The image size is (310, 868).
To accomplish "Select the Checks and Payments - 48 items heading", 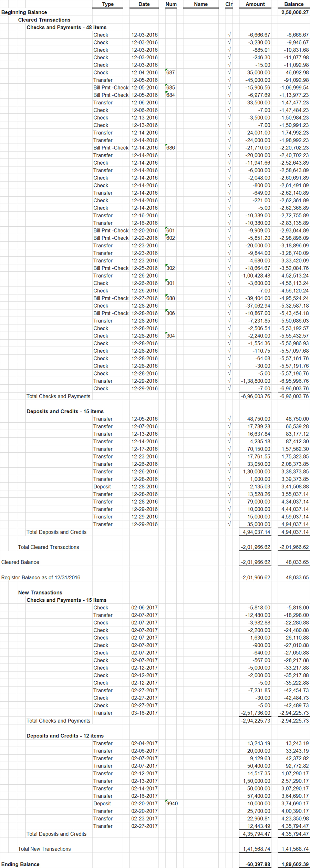I will click(66, 27).
